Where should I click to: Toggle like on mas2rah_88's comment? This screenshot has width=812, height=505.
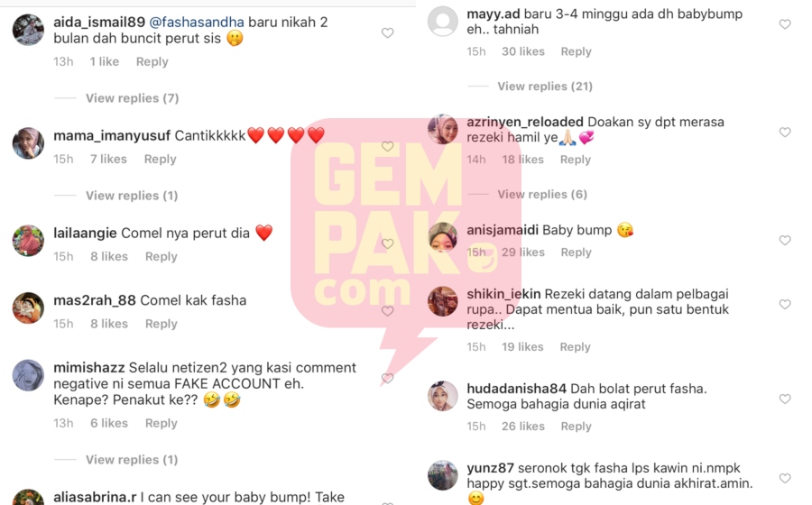[x=387, y=311]
